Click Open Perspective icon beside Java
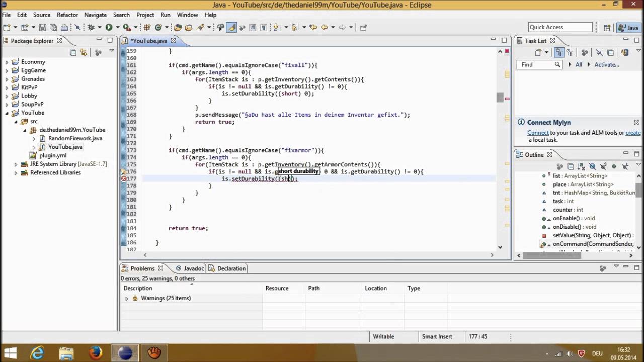The width and height of the screenshot is (644, 362). pyautogui.click(x=607, y=28)
